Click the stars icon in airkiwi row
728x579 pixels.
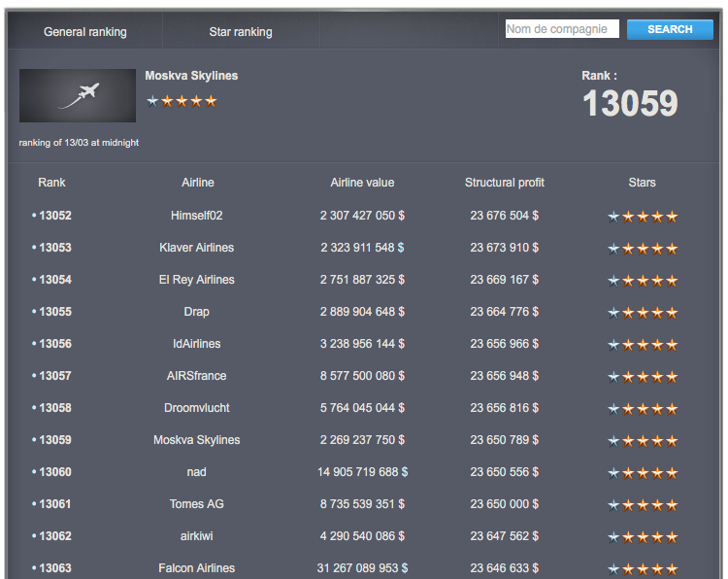pos(642,537)
